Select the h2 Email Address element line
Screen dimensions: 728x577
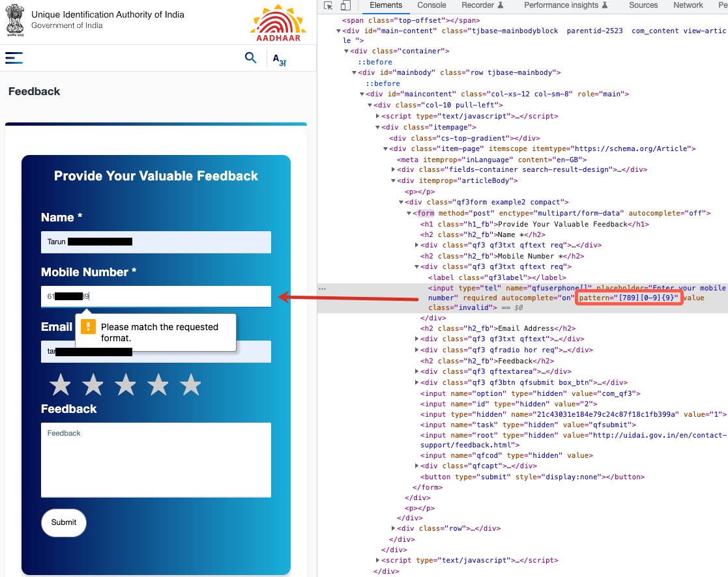click(x=498, y=328)
